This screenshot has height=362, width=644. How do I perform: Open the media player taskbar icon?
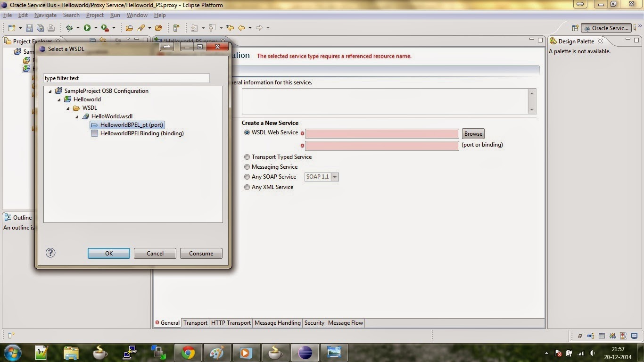[247, 353]
